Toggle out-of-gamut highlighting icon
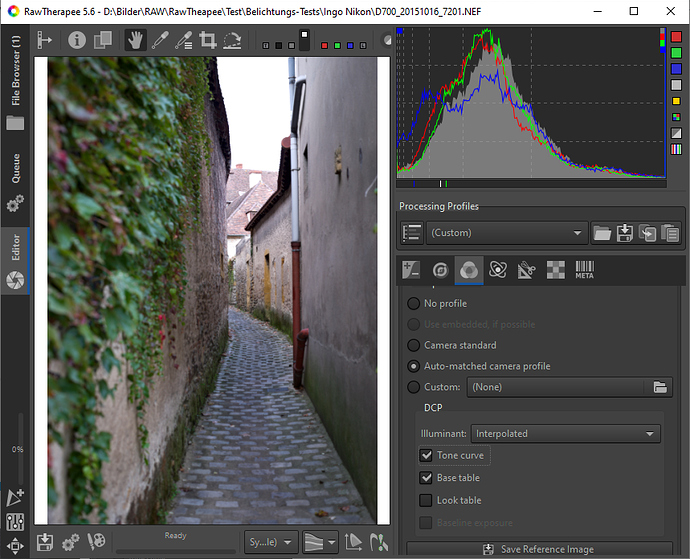 point(378,542)
